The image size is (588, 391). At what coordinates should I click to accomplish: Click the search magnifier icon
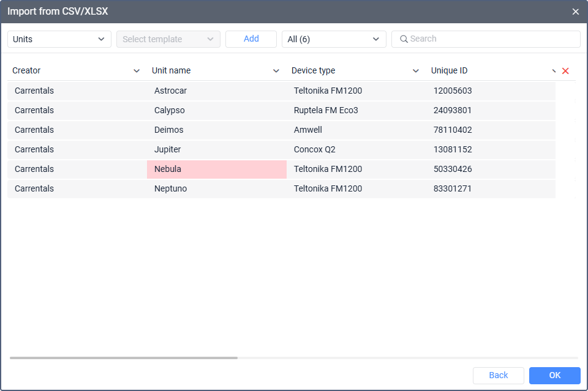click(x=404, y=39)
